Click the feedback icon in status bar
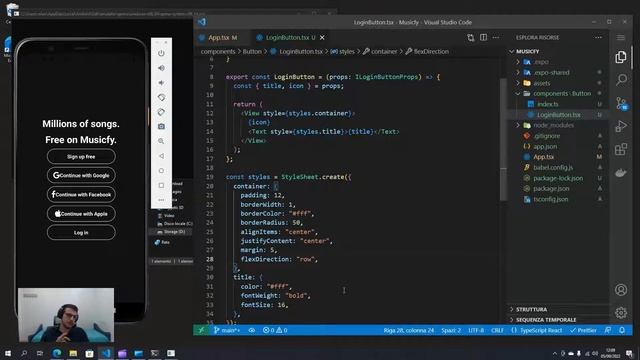The image size is (640, 360). click(608, 330)
